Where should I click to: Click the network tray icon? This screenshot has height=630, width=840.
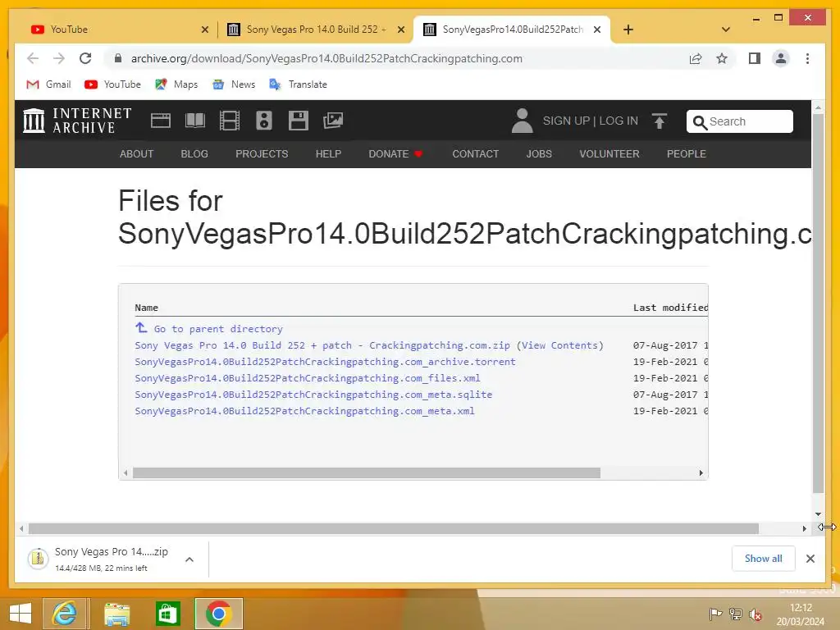click(736, 614)
